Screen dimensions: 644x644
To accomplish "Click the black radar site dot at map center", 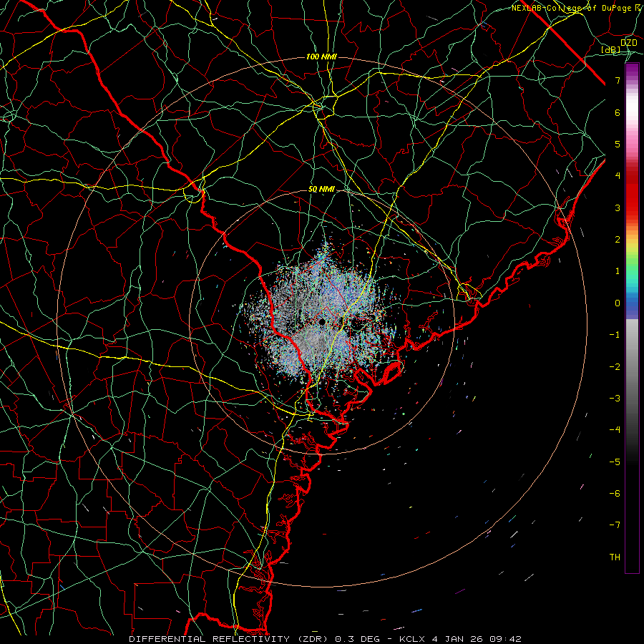I will pos(322,321).
